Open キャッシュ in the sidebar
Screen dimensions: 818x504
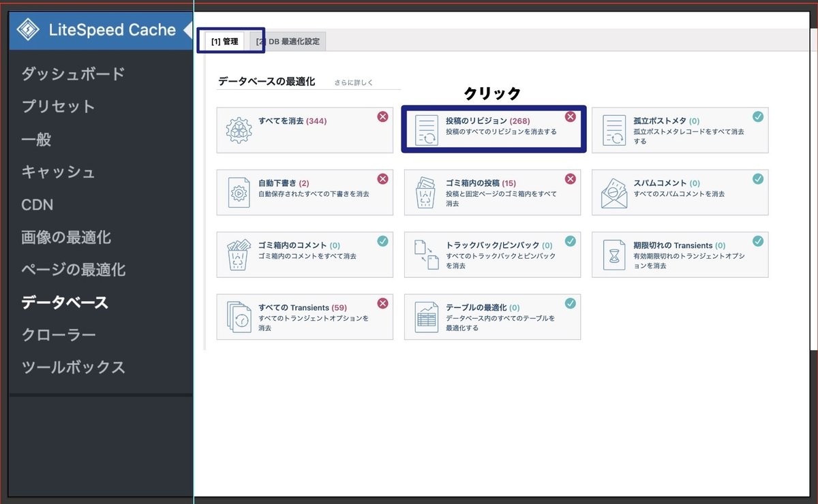point(58,172)
